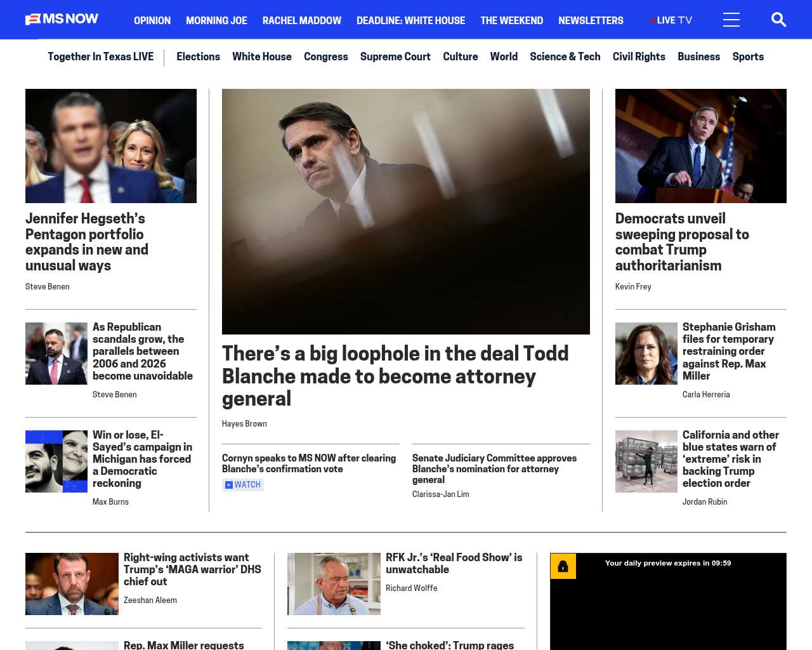Open Together In Texas LIVE link
812x650 pixels.
[x=100, y=56]
